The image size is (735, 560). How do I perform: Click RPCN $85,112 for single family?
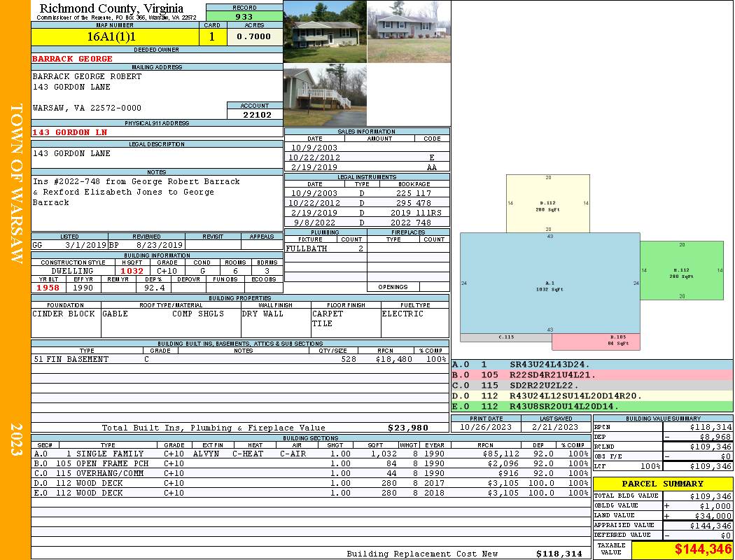coord(502,454)
